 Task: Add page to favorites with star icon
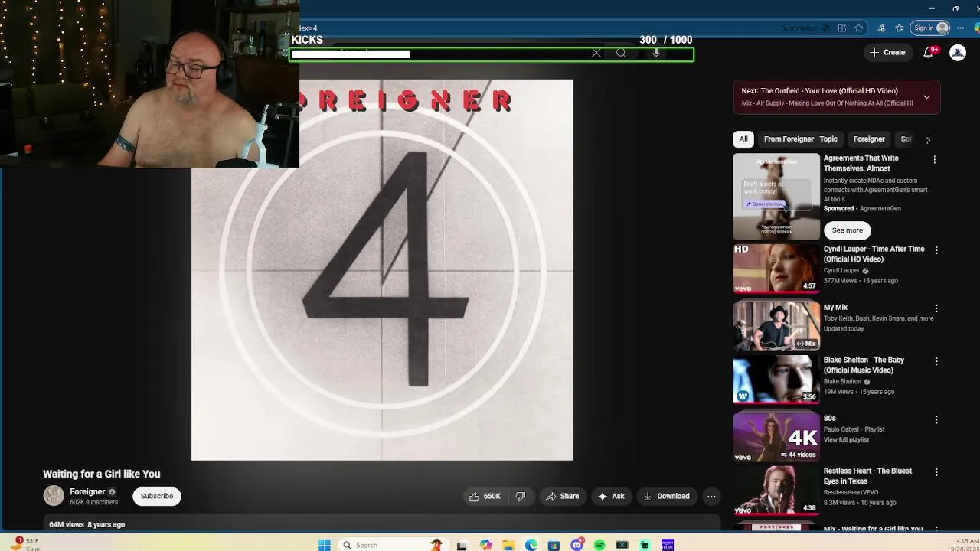859,28
